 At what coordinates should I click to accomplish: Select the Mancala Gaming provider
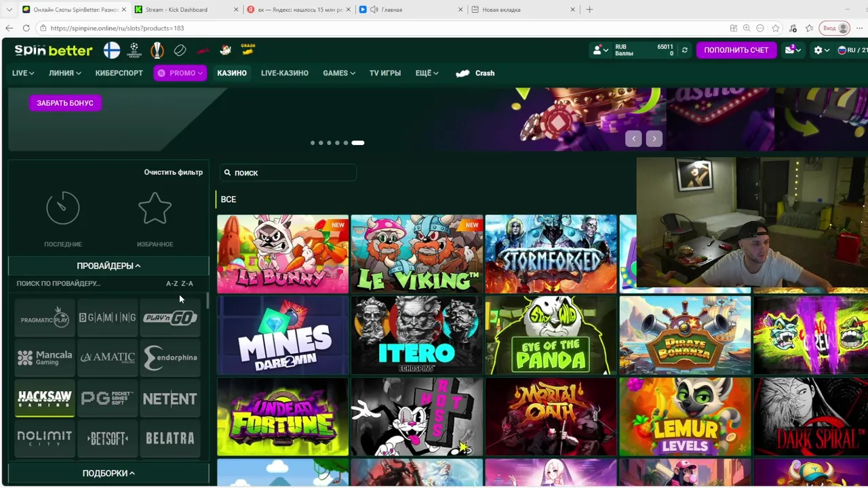pos(45,358)
